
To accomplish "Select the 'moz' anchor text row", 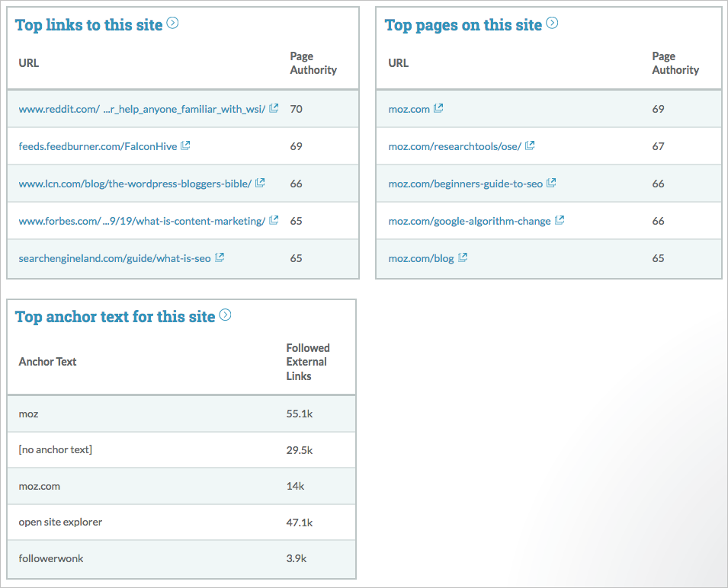I will click(181, 414).
